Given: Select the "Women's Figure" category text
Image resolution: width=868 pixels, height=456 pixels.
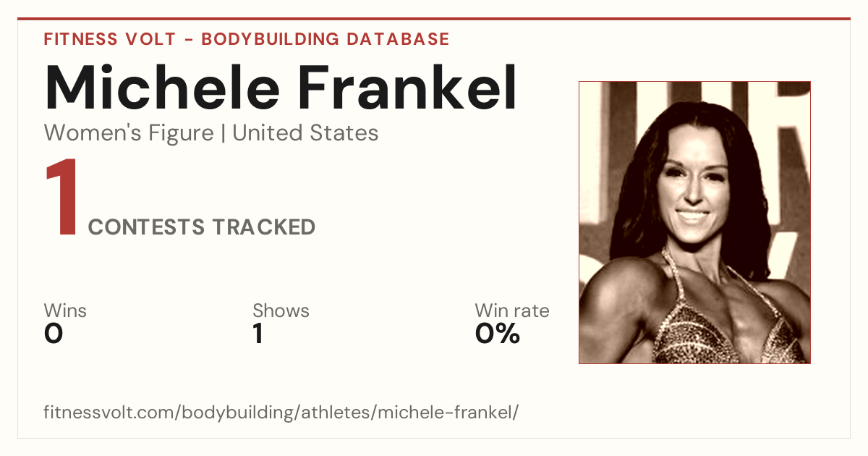Looking at the screenshot, I should [x=129, y=133].
